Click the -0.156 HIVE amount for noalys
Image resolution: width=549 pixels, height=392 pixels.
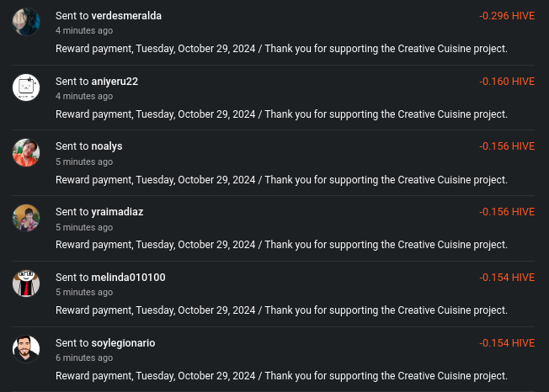507,146
